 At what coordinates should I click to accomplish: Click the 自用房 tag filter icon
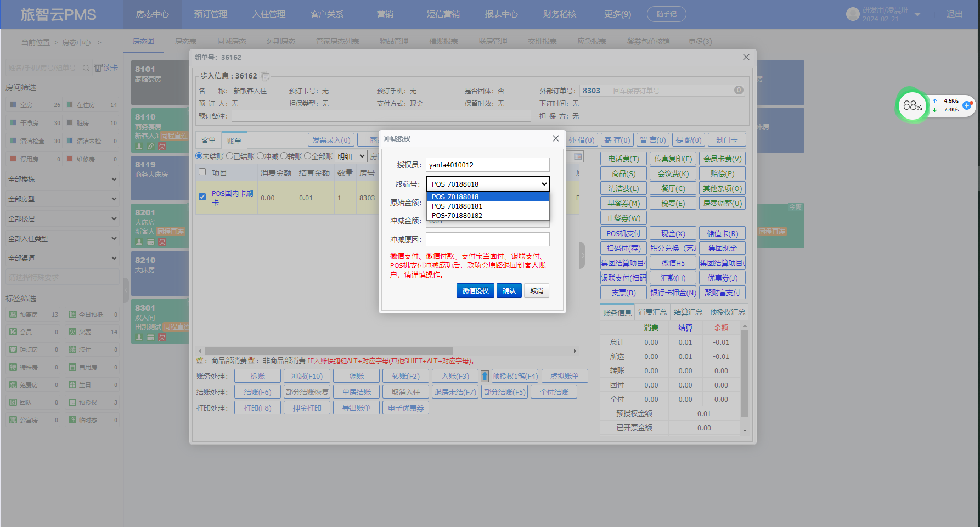point(72,367)
